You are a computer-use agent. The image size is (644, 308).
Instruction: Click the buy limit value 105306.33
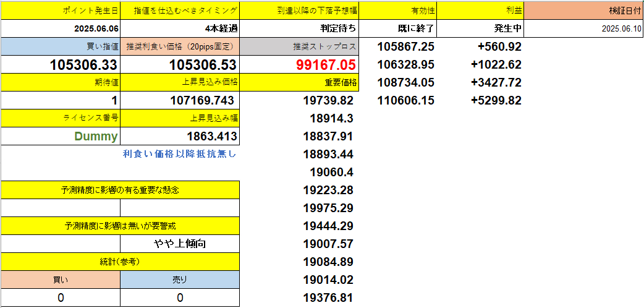[61, 64]
